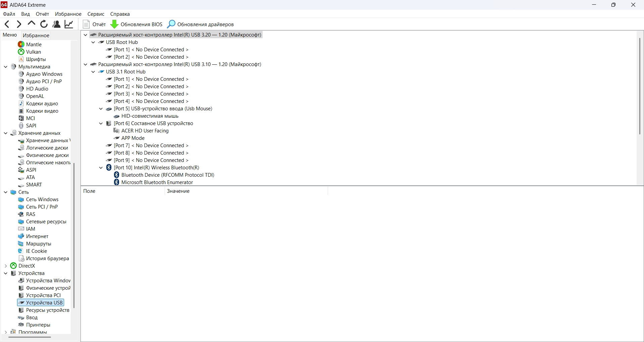This screenshot has width=644, height=342.
Task: Click the DirectX icon in the tree
Action: pyautogui.click(x=13, y=266)
